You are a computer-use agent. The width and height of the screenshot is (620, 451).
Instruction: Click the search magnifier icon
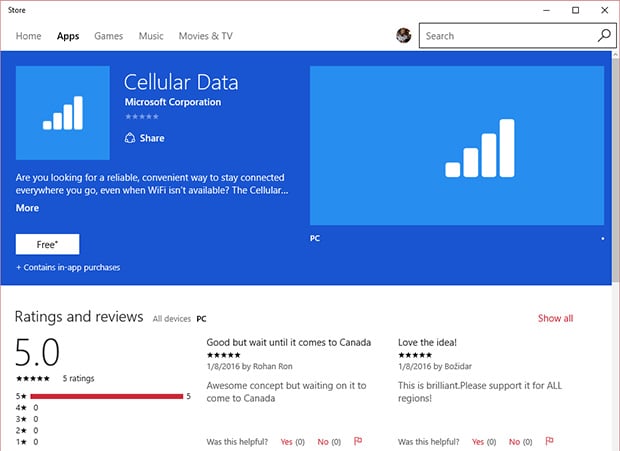point(603,36)
